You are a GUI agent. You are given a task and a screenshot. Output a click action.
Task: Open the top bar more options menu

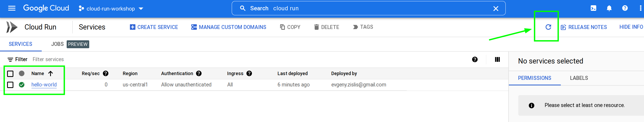point(641,8)
